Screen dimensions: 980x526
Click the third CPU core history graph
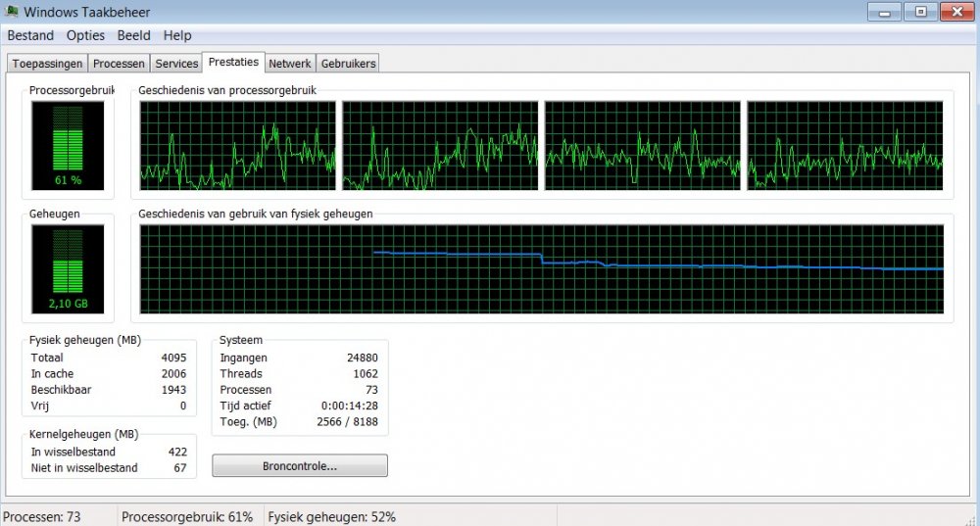[643, 146]
